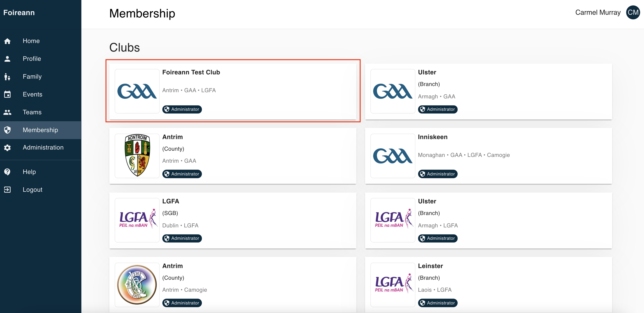Click the Home house icon
644x313 pixels.
(8, 41)
